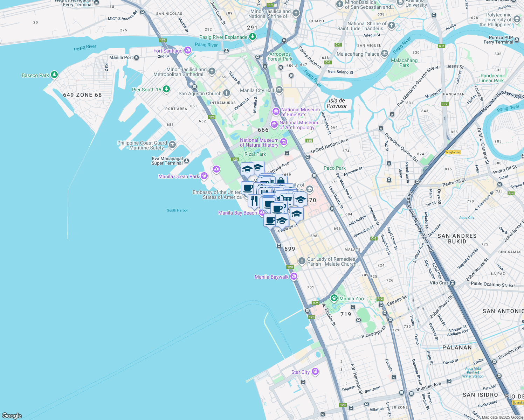Viewport: 524px width, 420px height.
Task: Click the 'South Harbor' water label
Action: tap(178, 210)
